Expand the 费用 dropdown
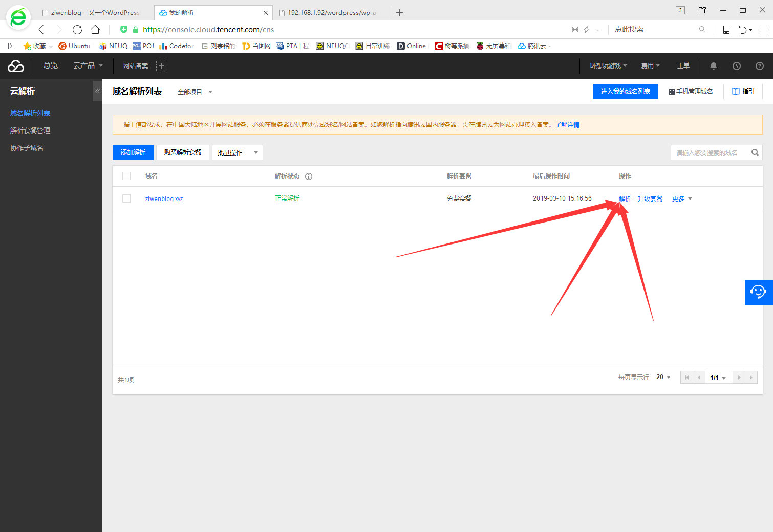This screenshot has width=773, height=532. point(650,65)
